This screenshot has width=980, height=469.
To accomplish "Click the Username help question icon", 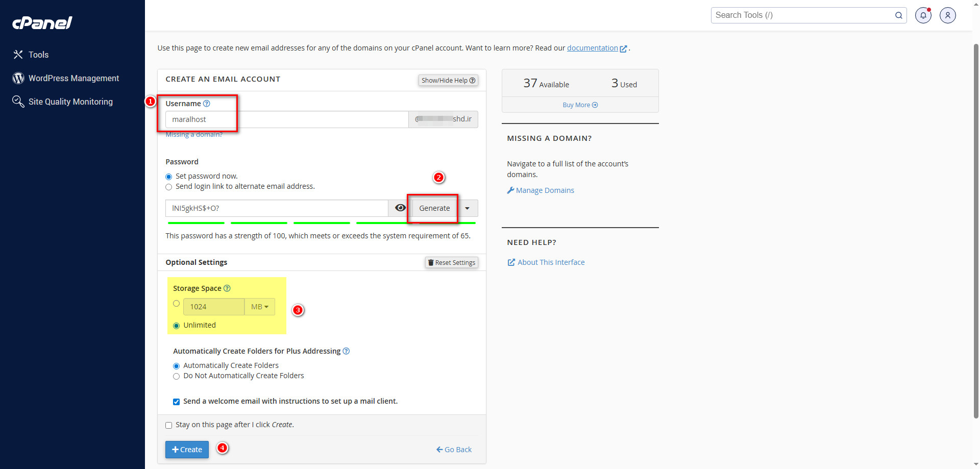I will (x=207, y=104).
